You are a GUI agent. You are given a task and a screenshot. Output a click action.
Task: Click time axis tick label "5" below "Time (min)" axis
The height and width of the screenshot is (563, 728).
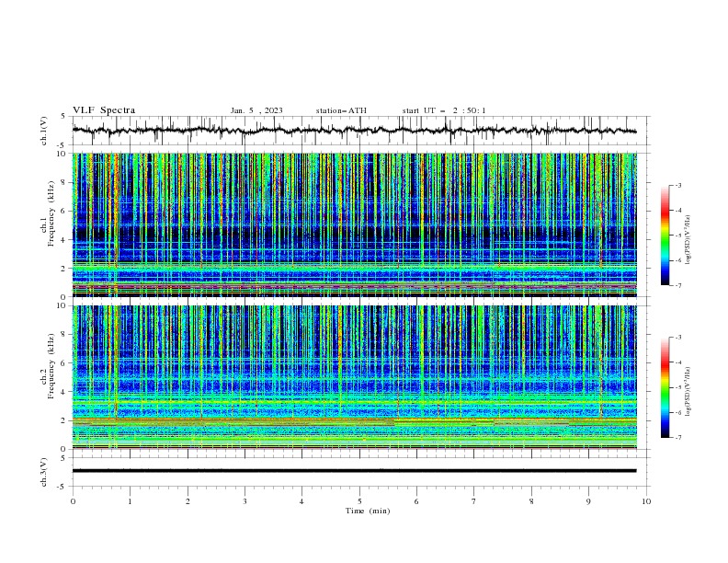coord(359,501)
